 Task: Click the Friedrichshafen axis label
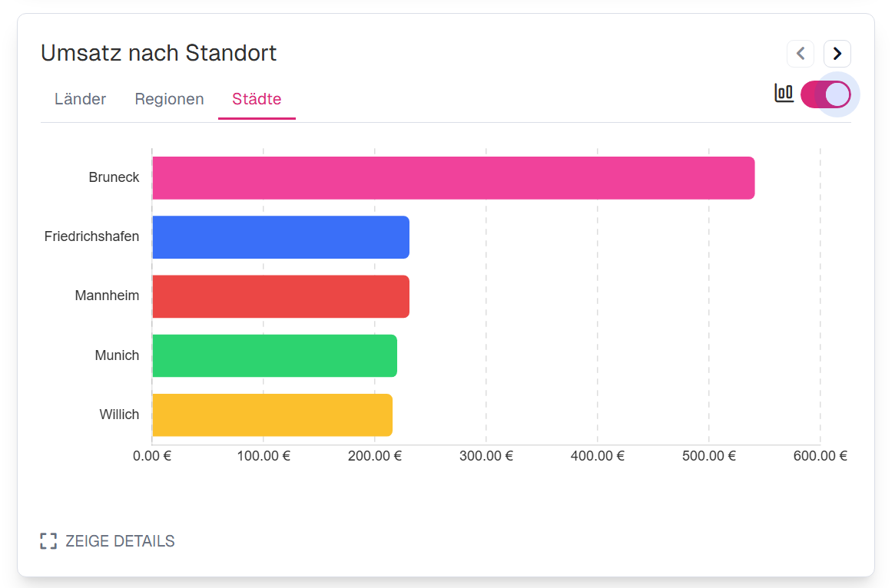click(x=92, y=236)
